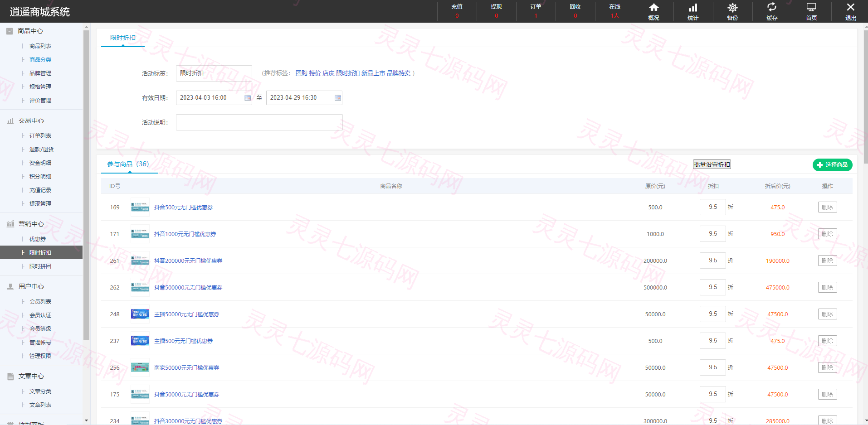Delete the row with ID 169
Viewport: 868px width, 425px height.
tap(828, 207)
